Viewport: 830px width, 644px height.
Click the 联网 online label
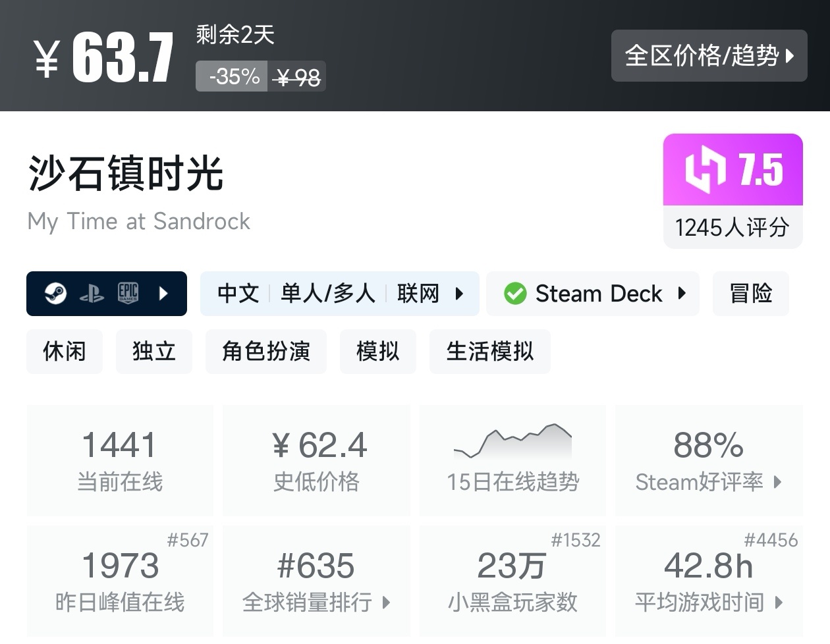pyautogui.click(x=418, y=293)
